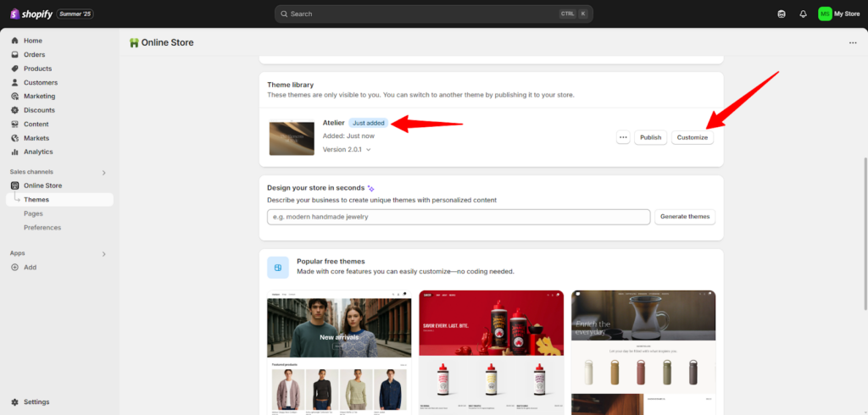Open the notifications bell icon
868x415 pixels.
[x=803, y=14]
